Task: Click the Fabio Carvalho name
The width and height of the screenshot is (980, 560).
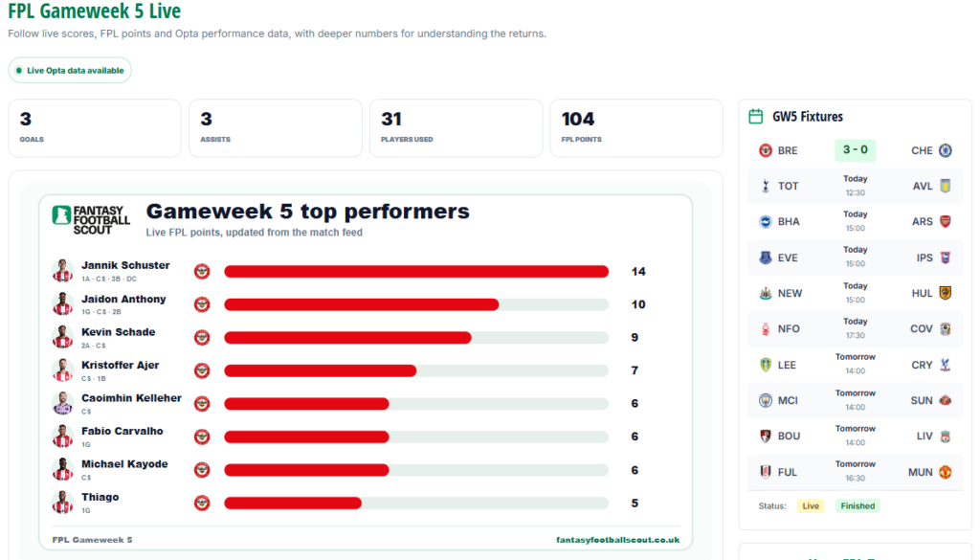Action: 122,432
